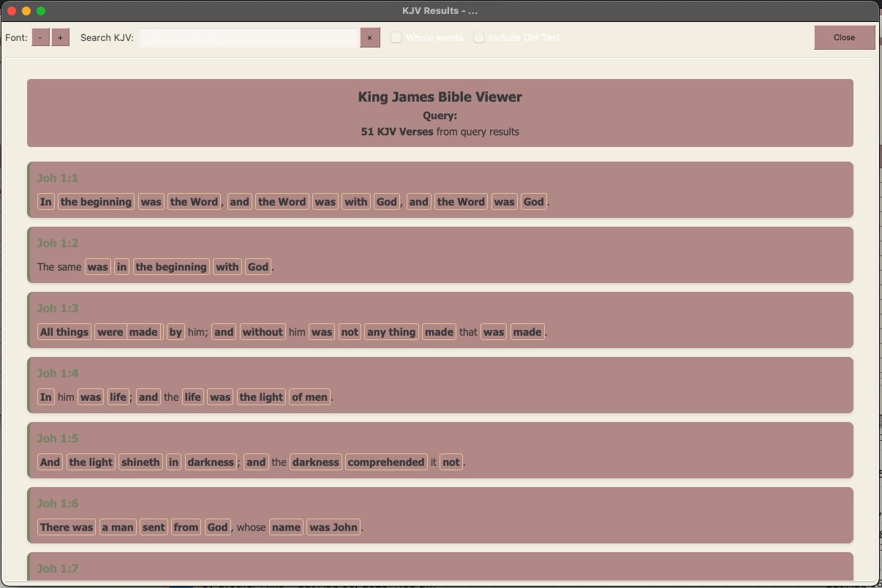Click 'God' word in Joh 1:6
882x588 pixels.
(x=217, y=527)
